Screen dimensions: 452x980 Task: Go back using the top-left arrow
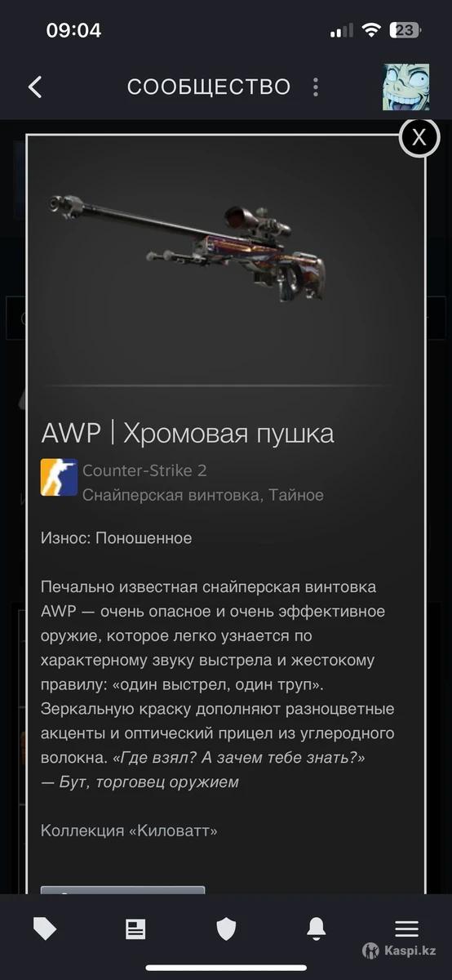point(35,87)
